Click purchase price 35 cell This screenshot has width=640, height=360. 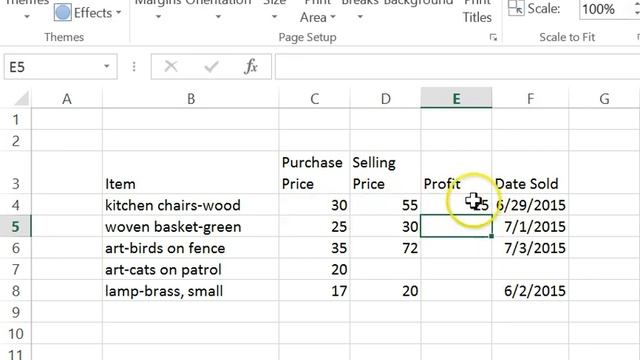click(314, 248)
